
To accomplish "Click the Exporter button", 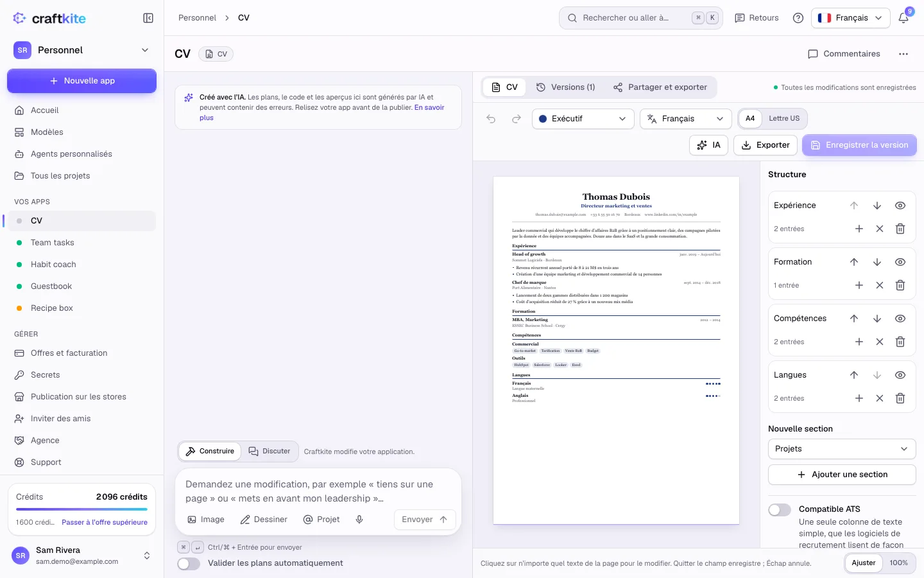I will [766, 145].
